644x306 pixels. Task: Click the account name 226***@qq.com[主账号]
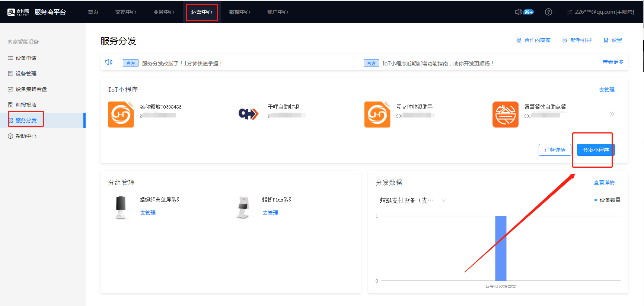pos(605,12)
